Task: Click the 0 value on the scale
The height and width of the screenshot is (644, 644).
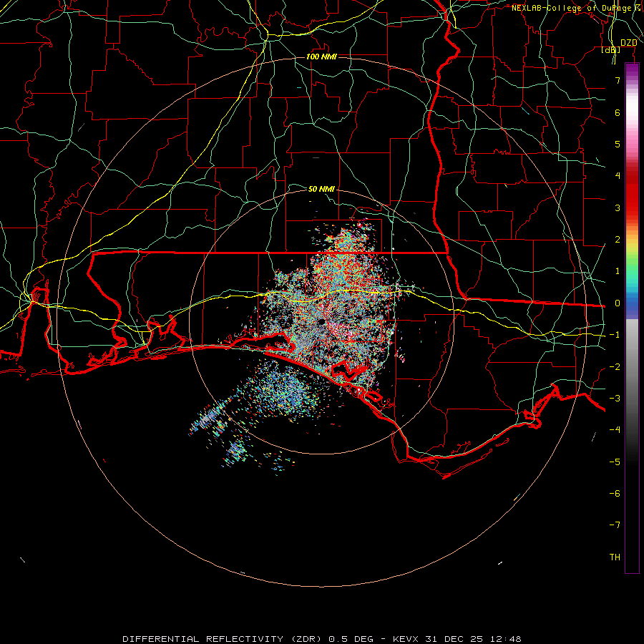Action: (618, 303)
